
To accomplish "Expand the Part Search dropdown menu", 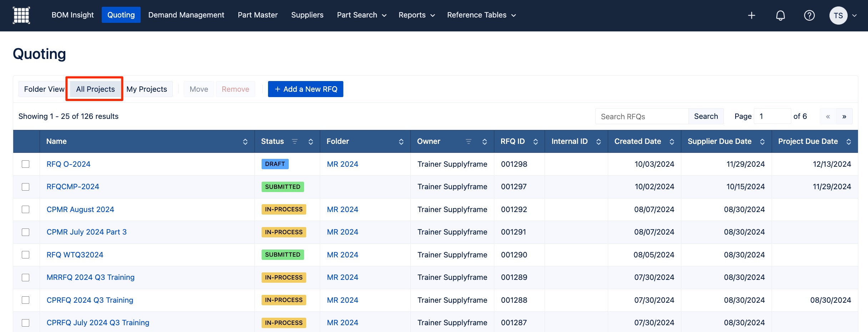I will (362, 15).
